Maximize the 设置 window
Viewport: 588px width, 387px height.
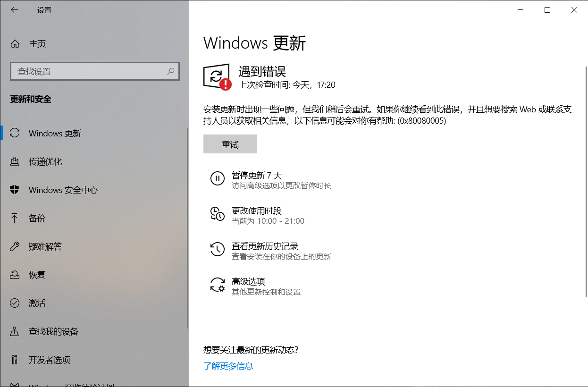pos(547,10)
